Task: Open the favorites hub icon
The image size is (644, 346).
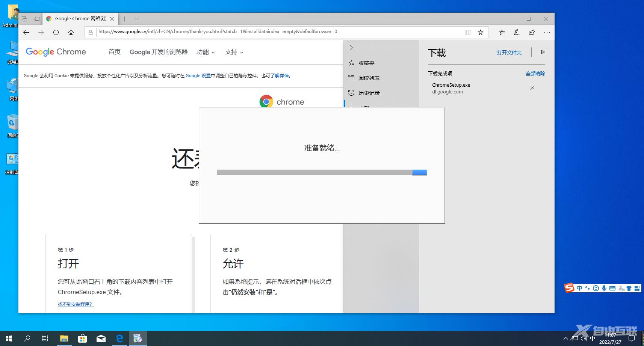Action: point(502,33)
